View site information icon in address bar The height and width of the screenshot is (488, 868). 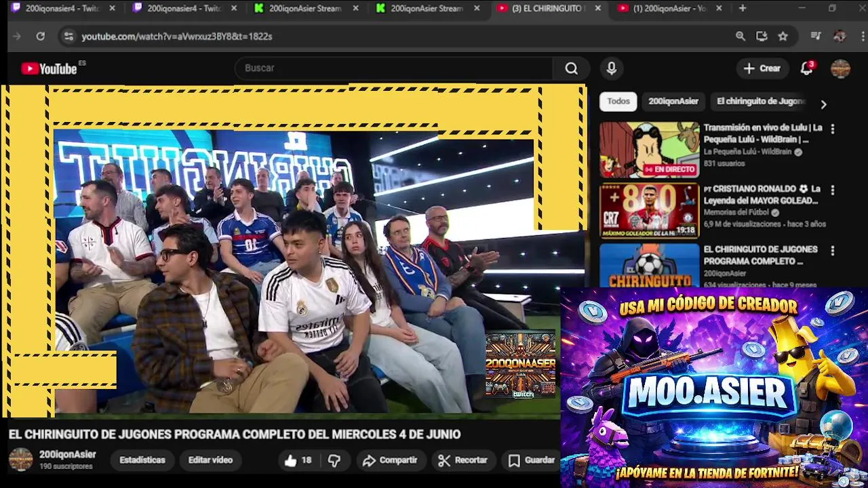coord(68,36)
